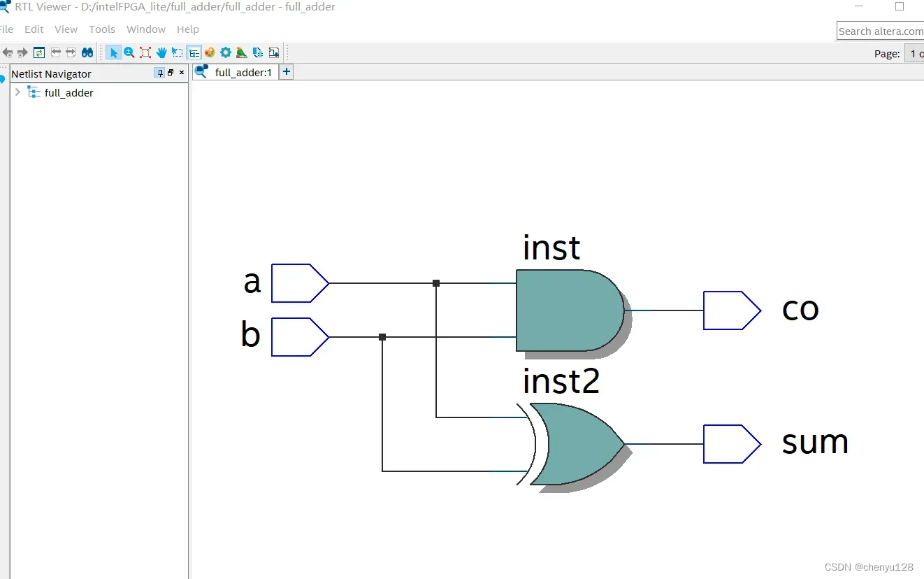This screenshot has width=924, height=579.
Task: Go to the next page icon
Action: [71, 52]
